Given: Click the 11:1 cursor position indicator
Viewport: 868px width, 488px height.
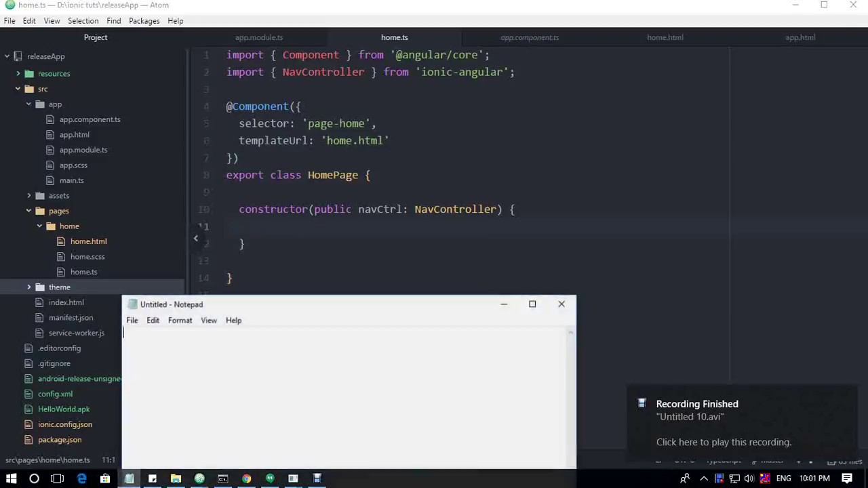Looking at the screenshot, I should (108, 460).
